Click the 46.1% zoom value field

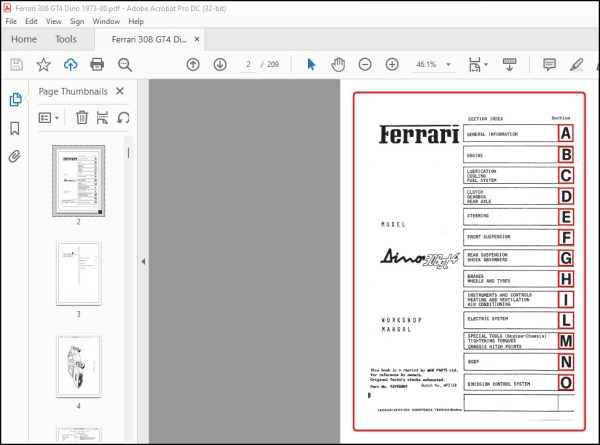[426, 64]
